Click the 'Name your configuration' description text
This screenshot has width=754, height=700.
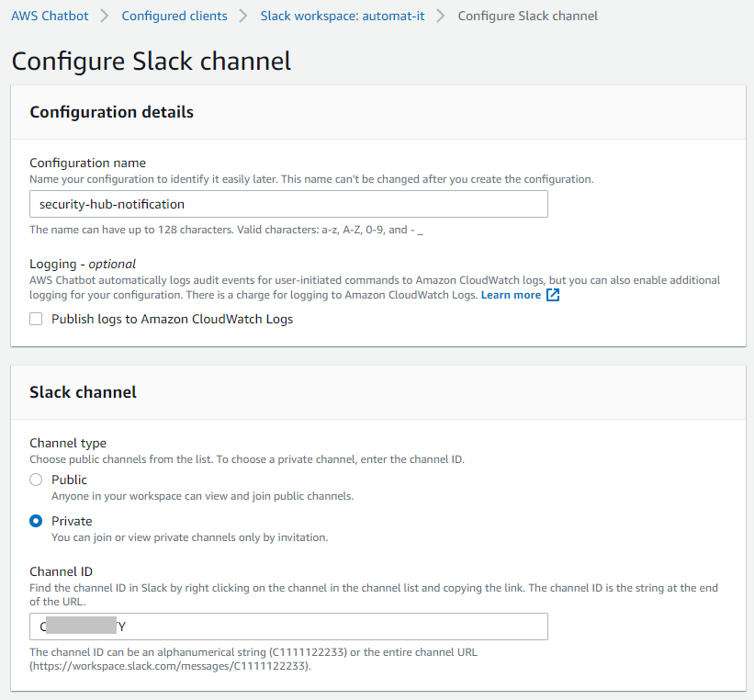[x=311, y=179]
